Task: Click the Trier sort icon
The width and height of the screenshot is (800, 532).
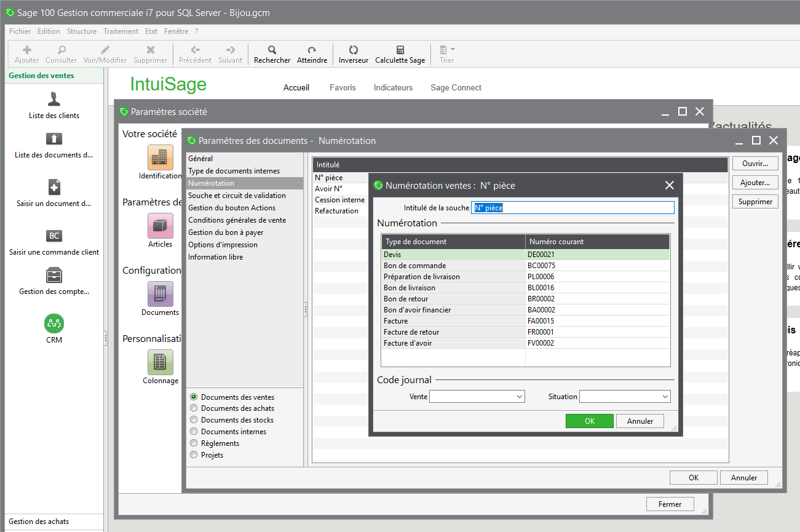Action: (443, 50)
